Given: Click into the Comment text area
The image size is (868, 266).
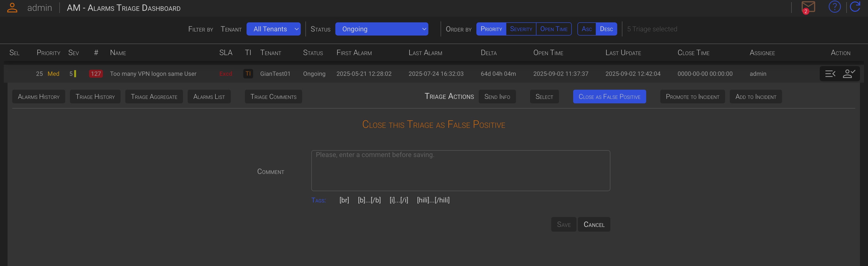Looking at the screenshot, I should click(x=460, y=171).
